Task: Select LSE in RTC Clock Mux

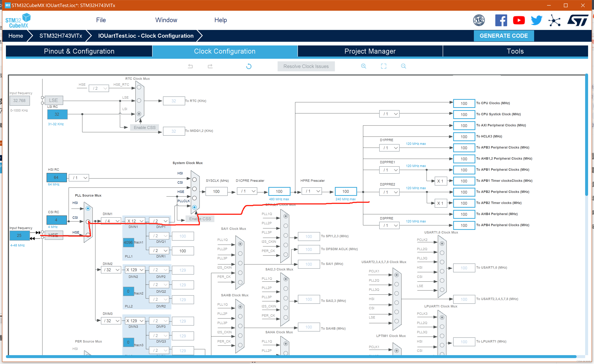Action: [x=139, y=101]
